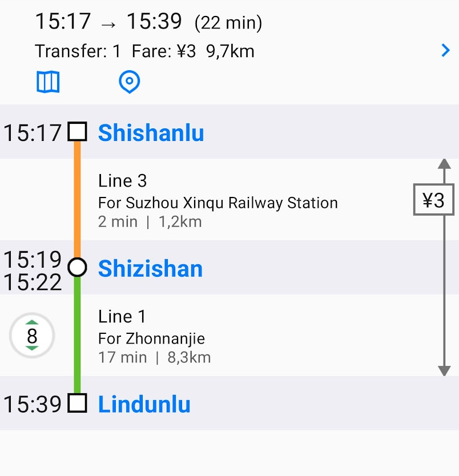The width and height of the screenshot is (459, 476).
Task: Select the Line 1 label
Action: tap(122, 316)
